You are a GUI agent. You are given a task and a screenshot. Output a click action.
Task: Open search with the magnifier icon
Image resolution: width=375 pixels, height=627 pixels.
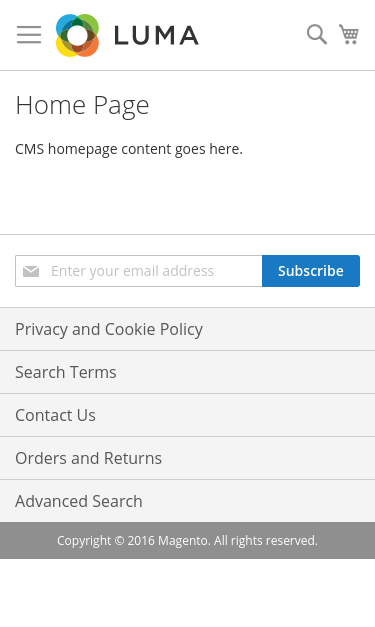pos(317,34)
